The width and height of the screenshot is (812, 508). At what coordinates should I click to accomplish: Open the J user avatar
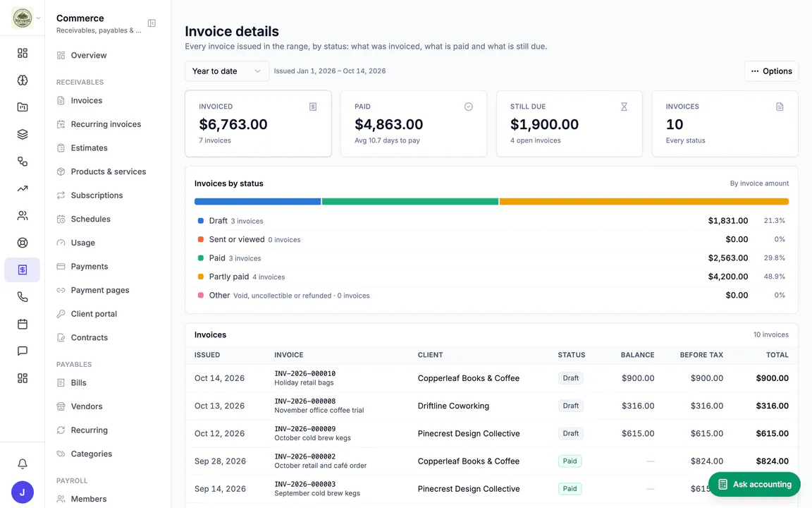(x=23, y=492)
